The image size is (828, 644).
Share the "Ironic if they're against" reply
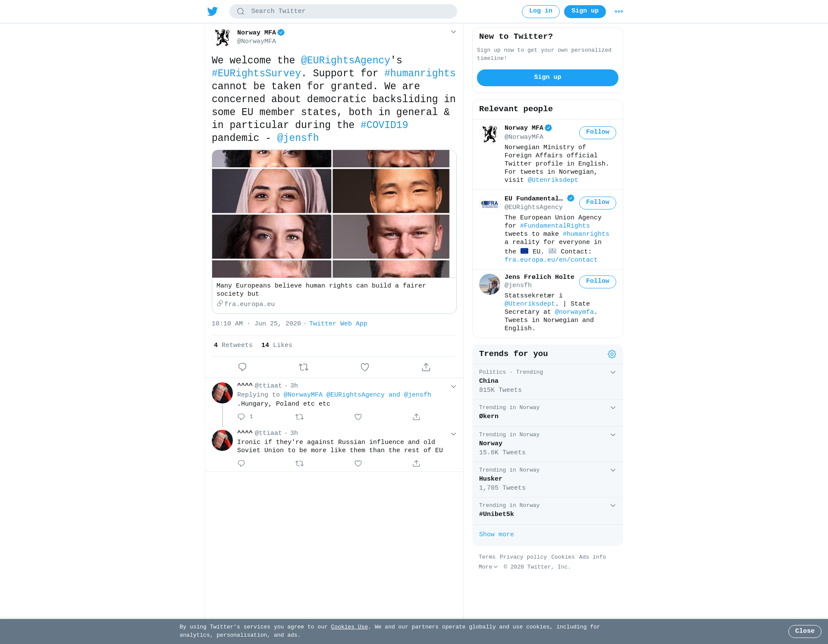[416, 463]
